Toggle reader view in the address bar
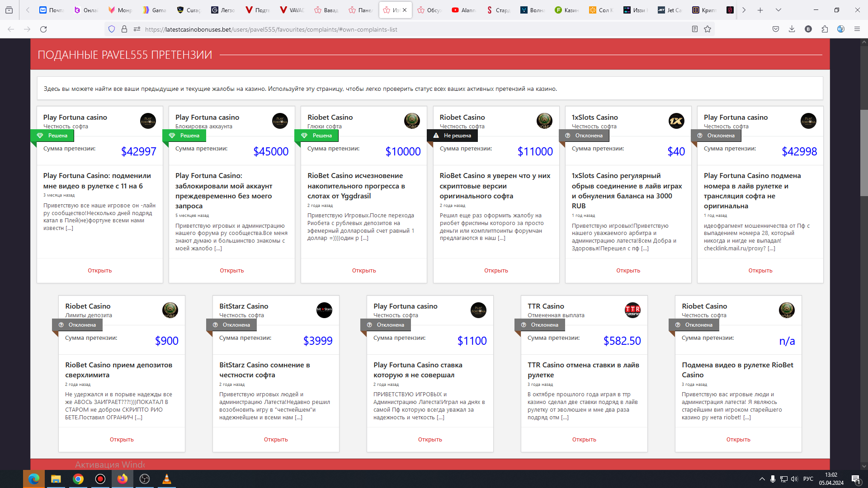The width and height of the screenshot is (868, 488). [695, 29]
